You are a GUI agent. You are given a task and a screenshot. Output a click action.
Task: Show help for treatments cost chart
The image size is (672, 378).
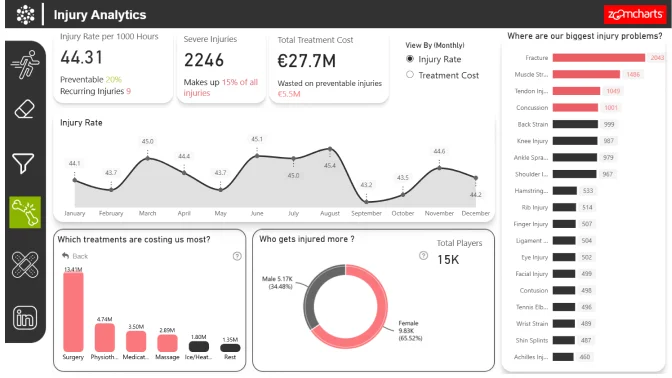coord(237,256)
